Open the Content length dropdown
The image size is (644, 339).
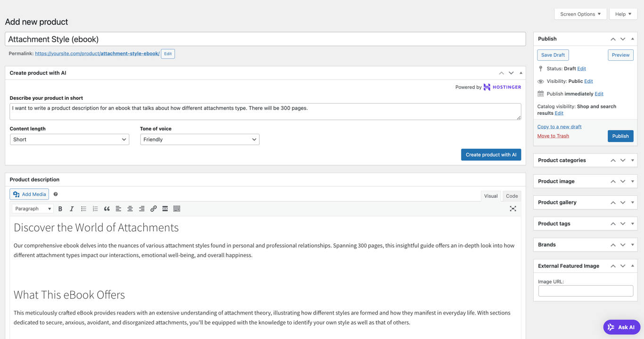pyautogui.click(x=69, y=139)
